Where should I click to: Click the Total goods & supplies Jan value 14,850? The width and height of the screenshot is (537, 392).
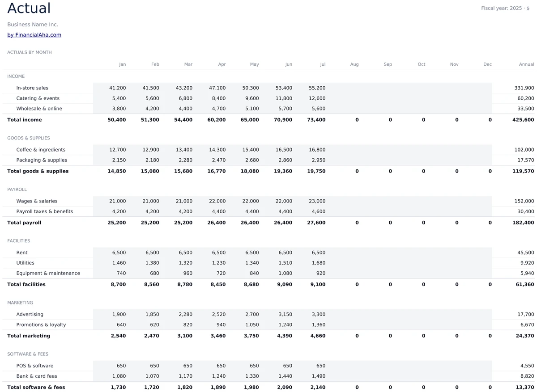click(117, 171)
